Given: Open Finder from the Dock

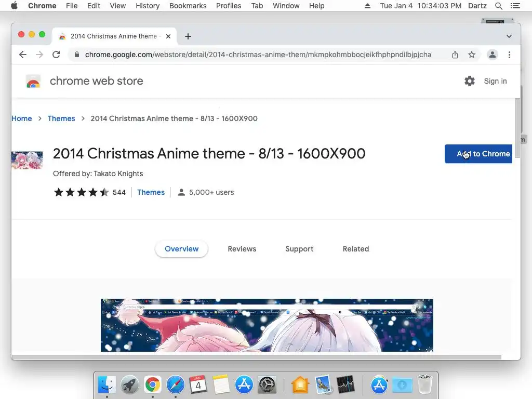Looking at the screenshot, I should 107,385.
